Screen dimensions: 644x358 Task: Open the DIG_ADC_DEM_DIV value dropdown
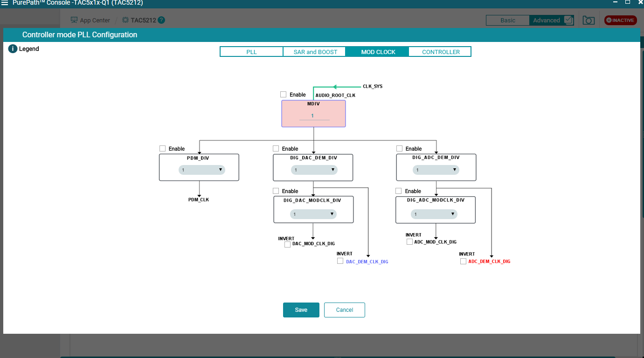click(436, 170)
